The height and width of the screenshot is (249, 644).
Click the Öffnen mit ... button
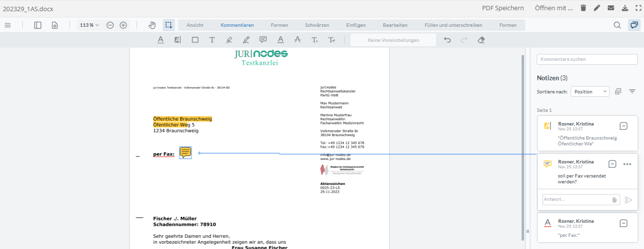554,8
